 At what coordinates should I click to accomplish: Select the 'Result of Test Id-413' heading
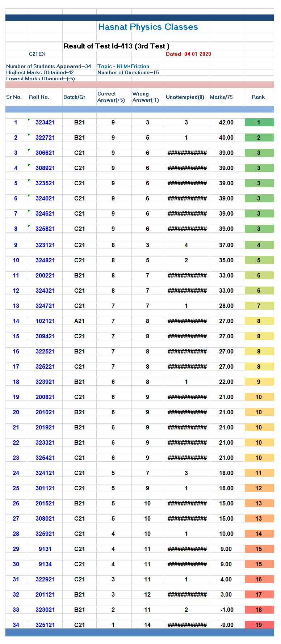click(x=117, y=46)
